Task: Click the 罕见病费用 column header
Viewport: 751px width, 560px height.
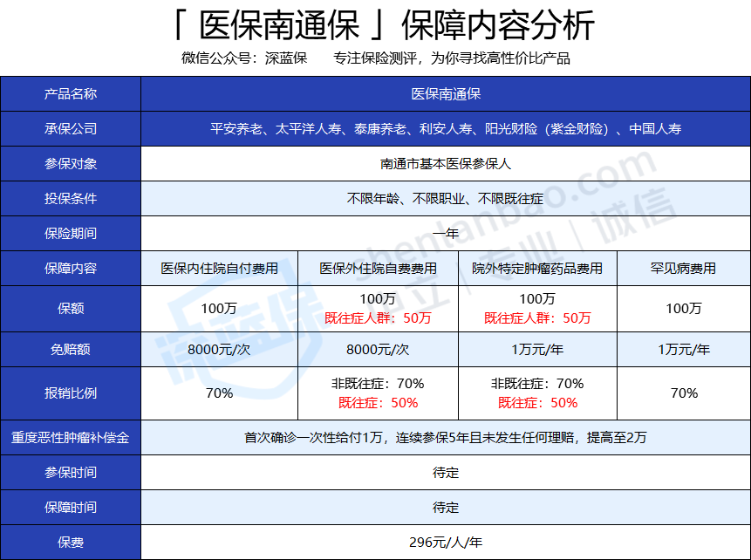Action: (x=683, y=268)
